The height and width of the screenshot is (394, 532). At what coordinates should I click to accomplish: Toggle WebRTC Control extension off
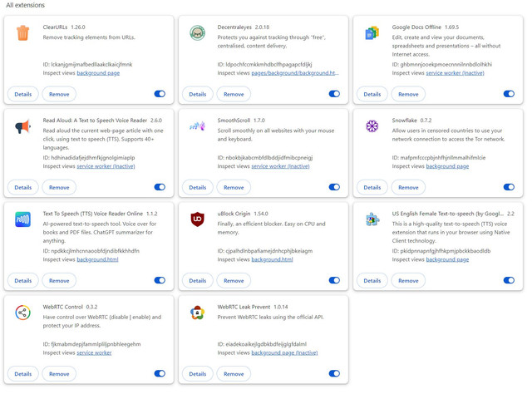pos(160,374)
